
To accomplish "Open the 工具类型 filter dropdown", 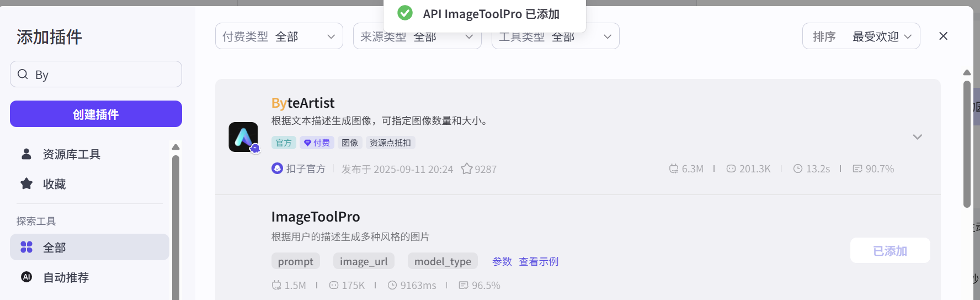I will coord(556,36).
